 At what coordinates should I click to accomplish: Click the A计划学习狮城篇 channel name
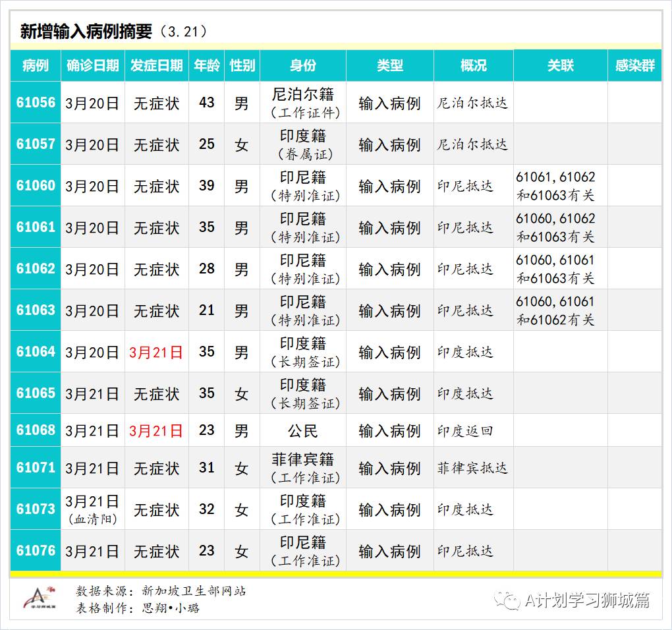pos(585,600)
